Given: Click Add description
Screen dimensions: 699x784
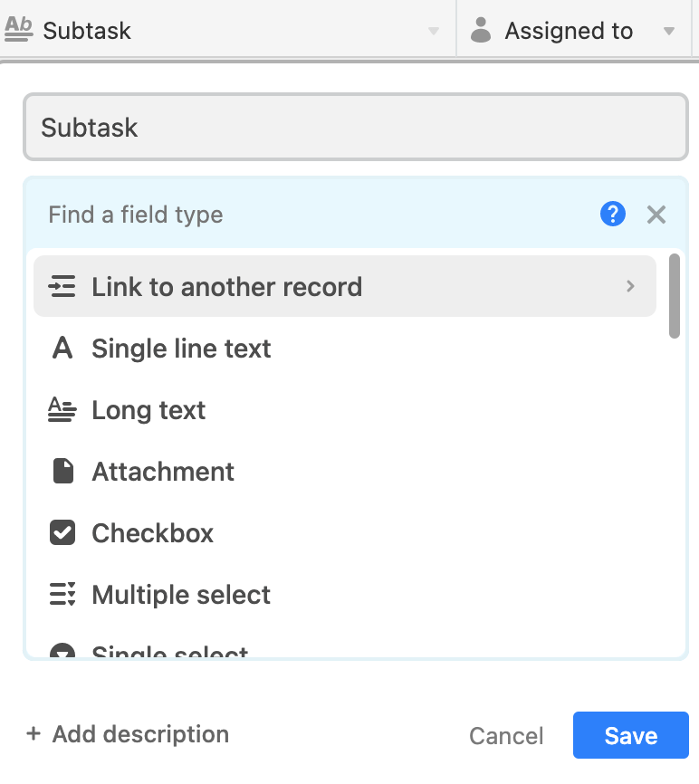Looking at the screenshot, I should (x=127, y=734).
